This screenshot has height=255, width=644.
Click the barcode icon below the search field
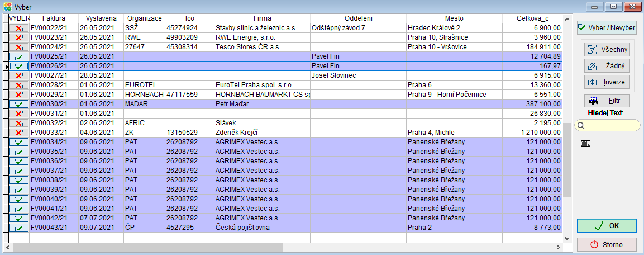coord(585,143)
